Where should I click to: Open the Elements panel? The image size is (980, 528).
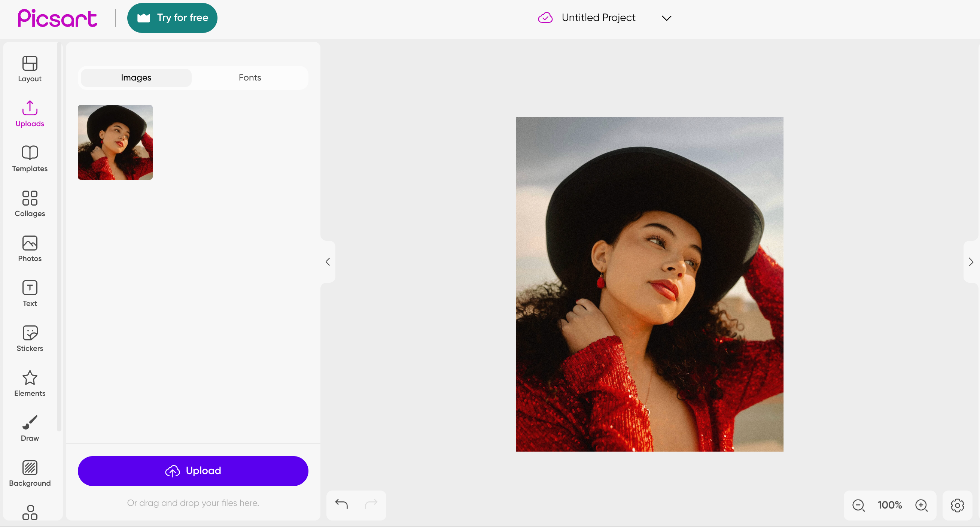pyautogui.click(x=30, y=383)
